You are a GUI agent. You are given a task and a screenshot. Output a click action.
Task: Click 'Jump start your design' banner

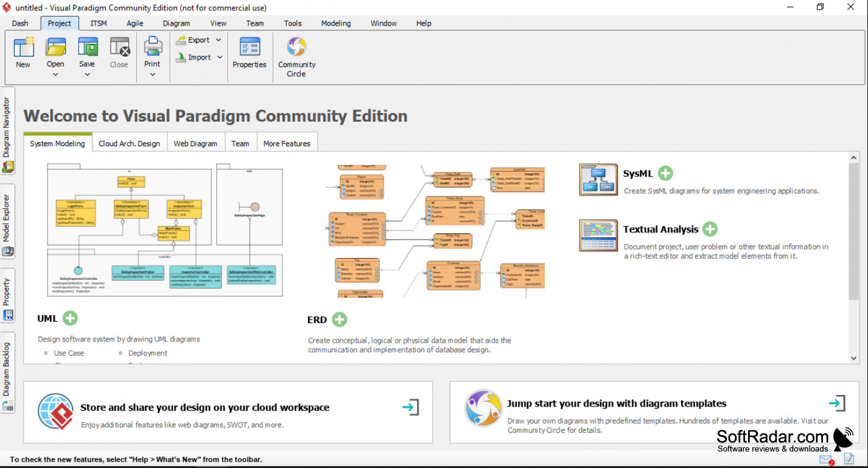pos(654,412)
